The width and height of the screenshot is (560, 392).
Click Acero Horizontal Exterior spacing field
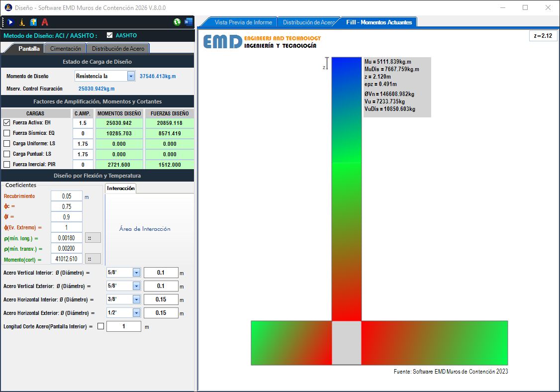click(x=161, y=313)
